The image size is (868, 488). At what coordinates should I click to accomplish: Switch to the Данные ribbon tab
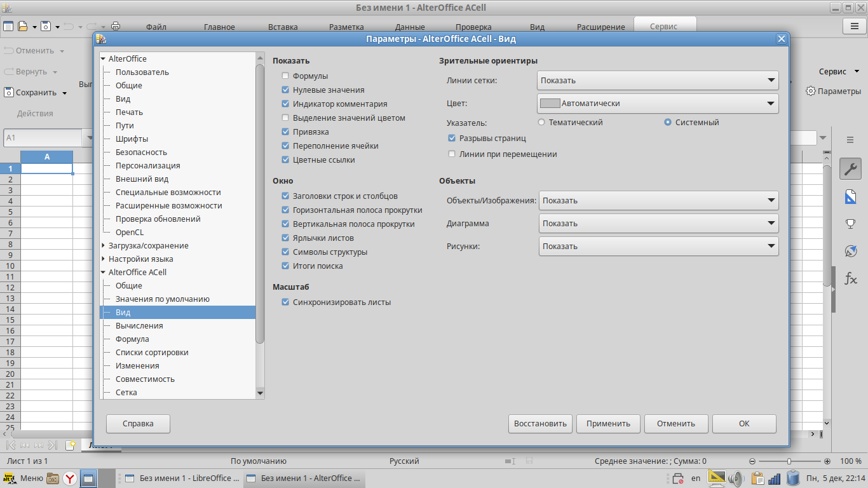click(x=410, y=27)
